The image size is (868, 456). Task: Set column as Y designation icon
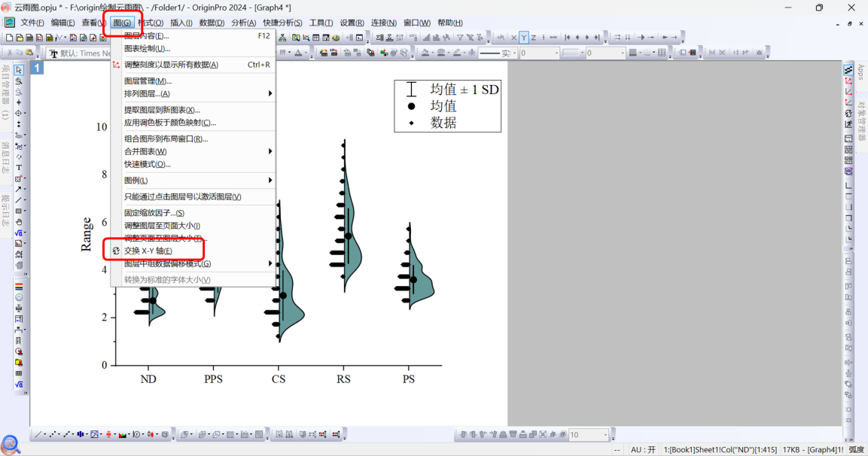click(x=524, y=38)
